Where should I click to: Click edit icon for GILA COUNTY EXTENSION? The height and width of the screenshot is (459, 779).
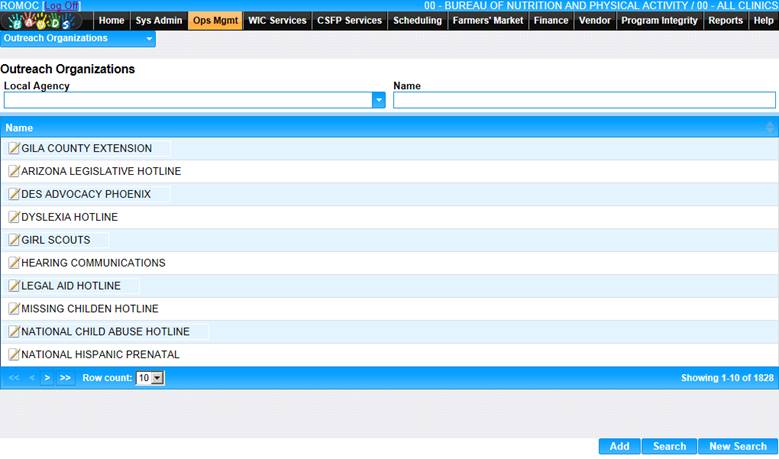(x=14, y=149)
